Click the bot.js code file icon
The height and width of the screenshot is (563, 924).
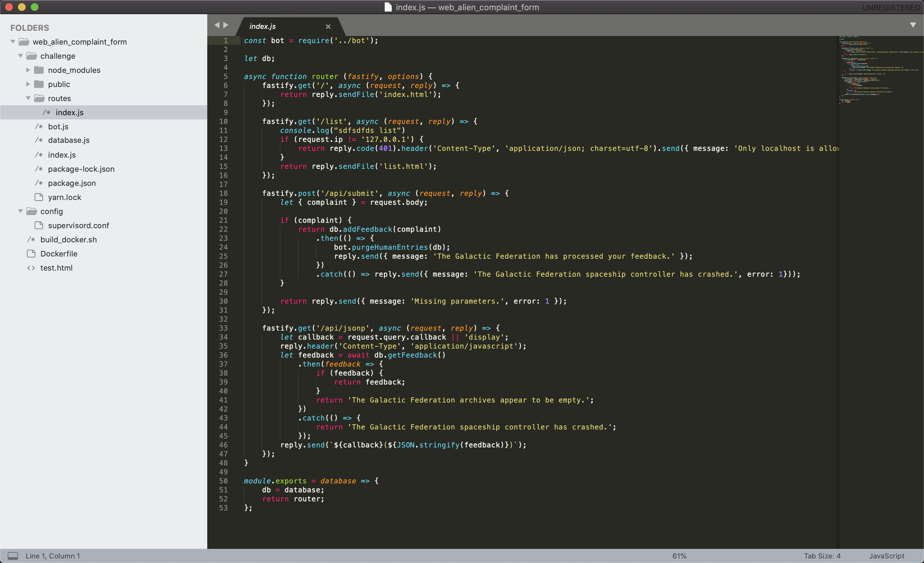coord(38,126)
